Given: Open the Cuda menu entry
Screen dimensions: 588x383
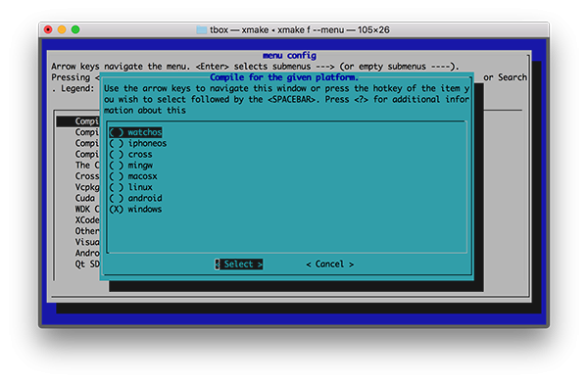Looking at the screenshot, I should tap(84, 198).
